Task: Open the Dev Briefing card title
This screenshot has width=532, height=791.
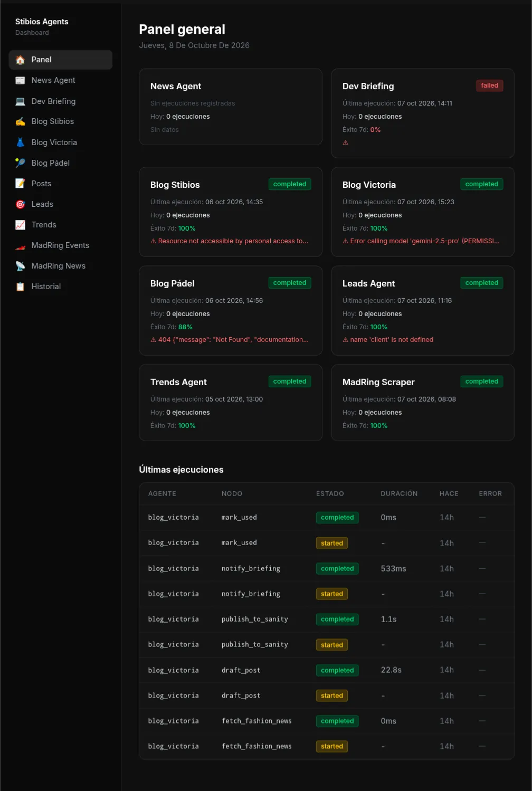Action: [368, 86]
